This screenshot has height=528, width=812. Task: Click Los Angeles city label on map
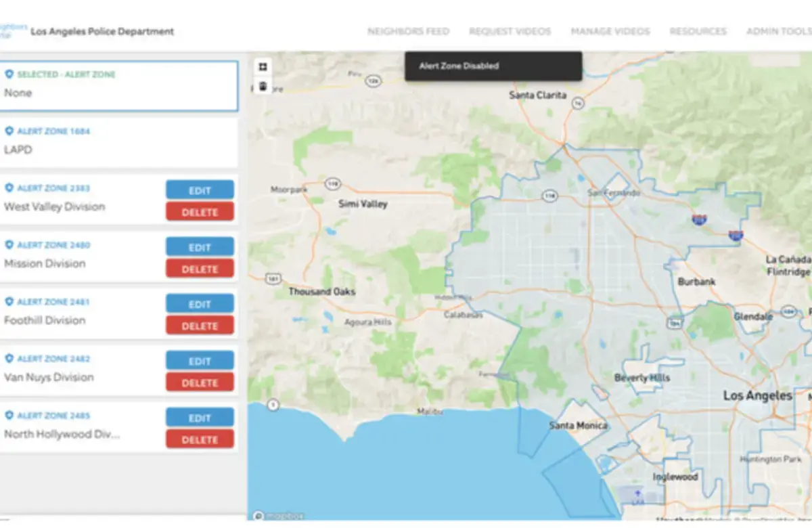(757, 395)
